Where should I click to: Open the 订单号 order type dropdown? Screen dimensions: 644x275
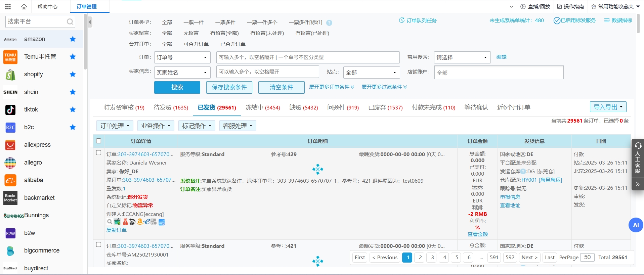click(x=182, y=57)
